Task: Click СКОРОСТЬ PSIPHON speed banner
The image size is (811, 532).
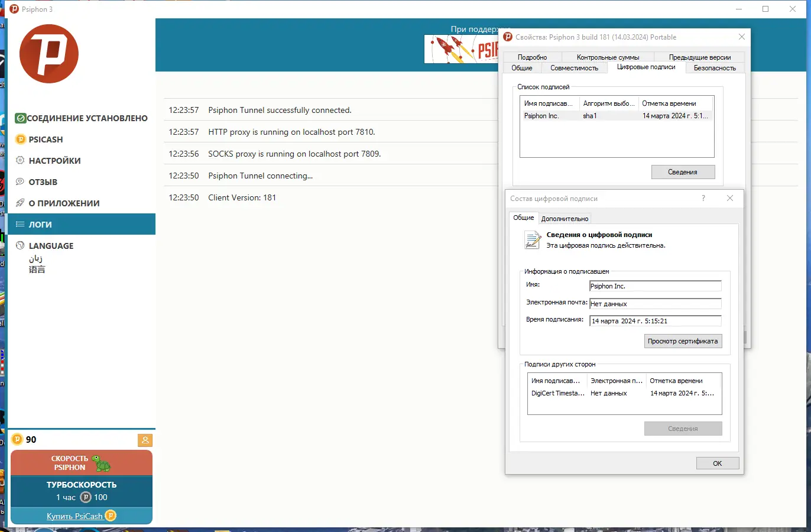Action: point(82,463)
